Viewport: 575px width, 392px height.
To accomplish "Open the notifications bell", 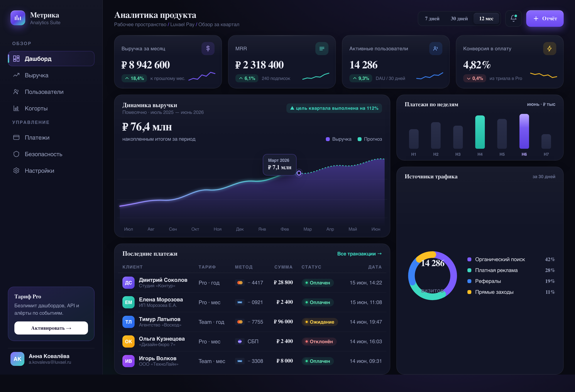I will (513, 18).
